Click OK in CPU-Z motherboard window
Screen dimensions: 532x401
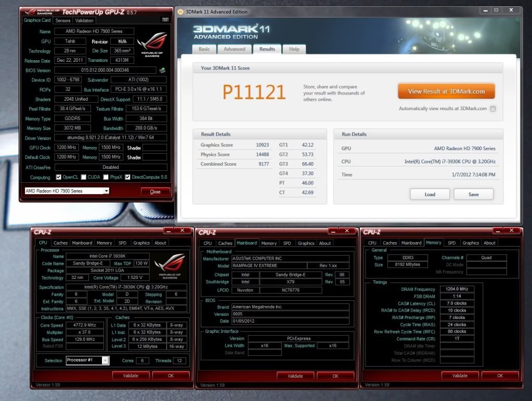pyautogui.click(x=335, y=376)
